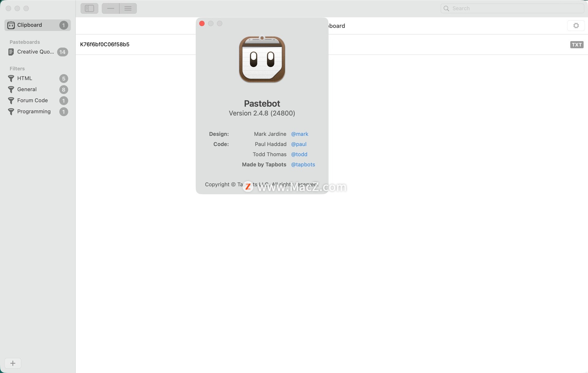
Task: Click the Pasteboards section header
Action: [x=25, y=42]
